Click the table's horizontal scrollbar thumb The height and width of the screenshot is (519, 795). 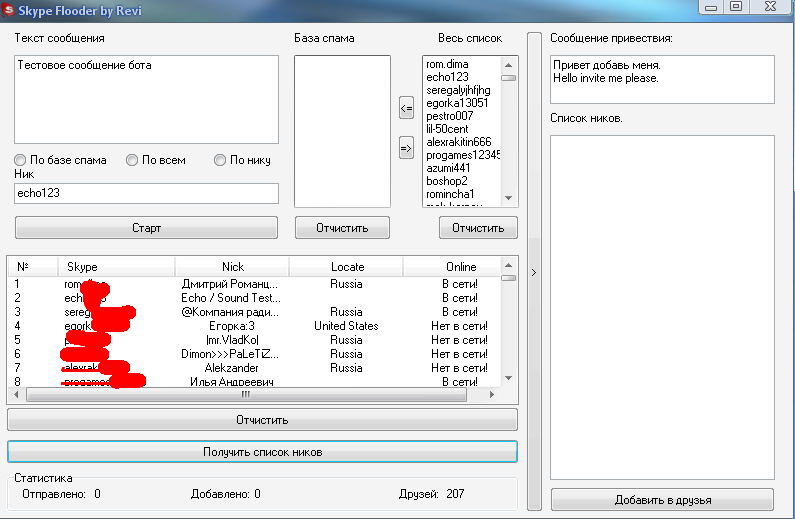246,394
